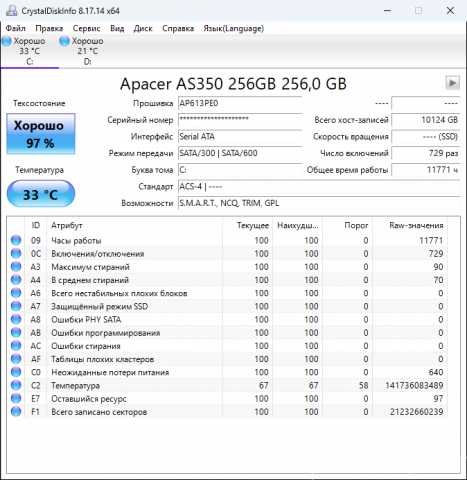467x480 pixels.
Task: Open the Язык(Language) menu
Action: 234,29
